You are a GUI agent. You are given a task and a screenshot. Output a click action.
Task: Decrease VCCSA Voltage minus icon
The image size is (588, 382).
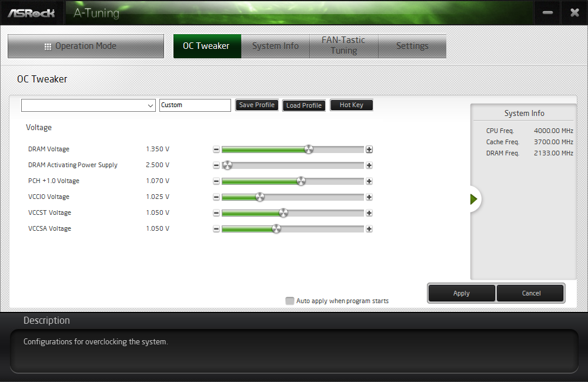click(x=216, y=229)
